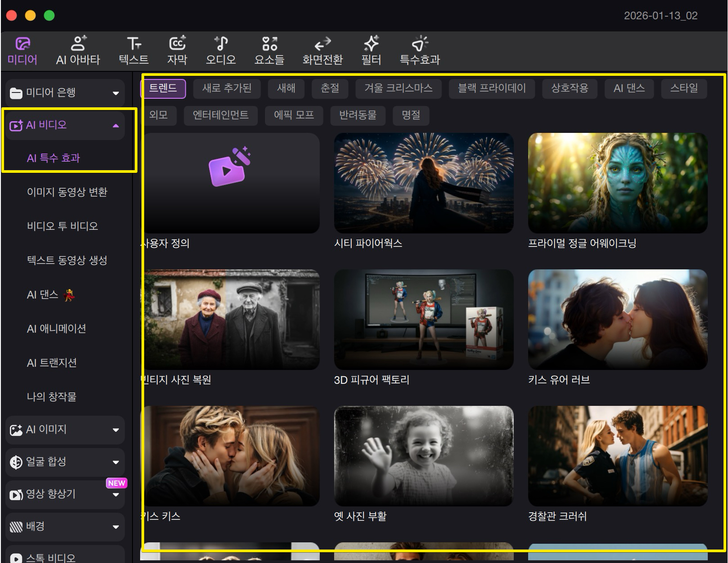
Task: Switch to the AI 댄스 category tab
Action: [630, 88]
